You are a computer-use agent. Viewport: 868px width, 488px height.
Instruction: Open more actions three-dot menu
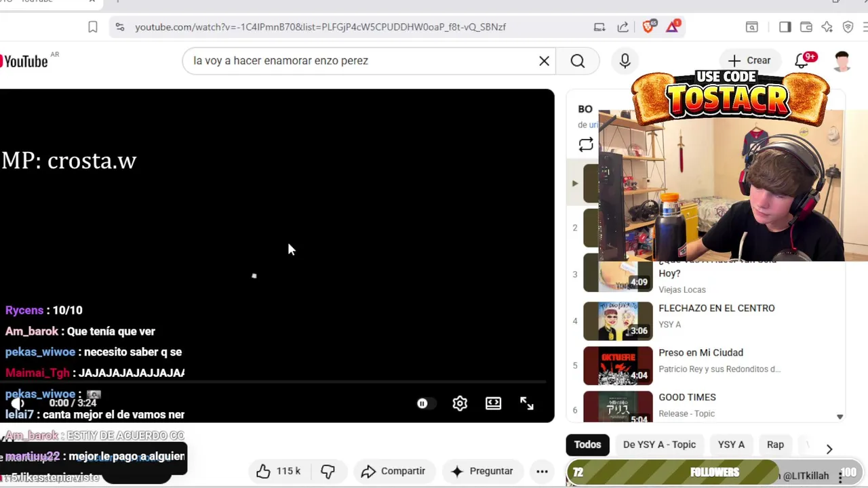pyautogui.click(x=542, y=471)
